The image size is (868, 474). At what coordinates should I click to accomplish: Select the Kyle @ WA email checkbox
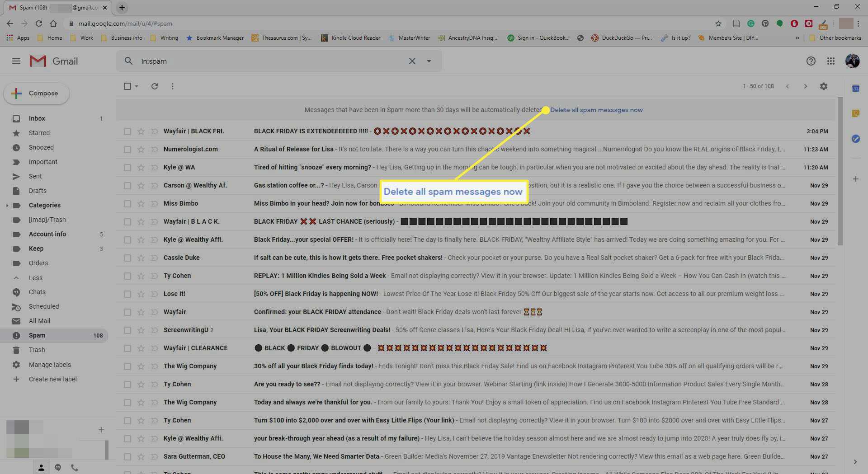[x=127, y=167]
